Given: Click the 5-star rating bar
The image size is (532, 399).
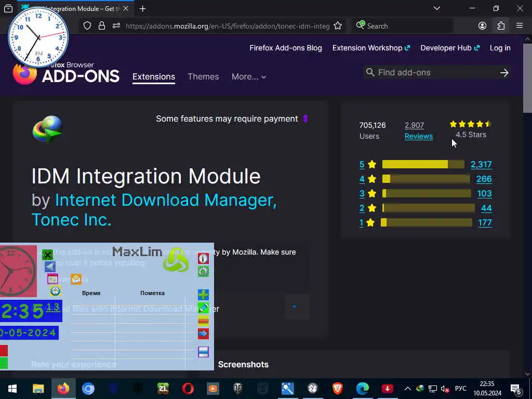Looking at the screenshot, I should [x=423, y=164].
